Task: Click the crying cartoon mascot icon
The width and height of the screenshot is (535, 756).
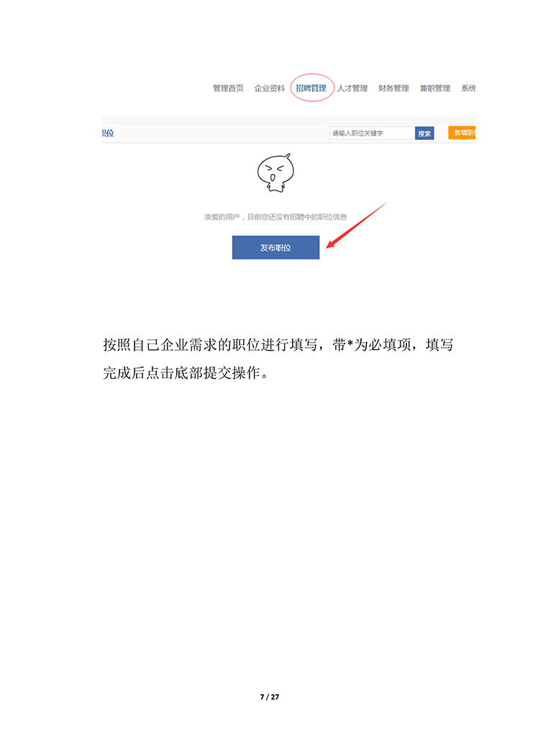Action: [275, 173]
